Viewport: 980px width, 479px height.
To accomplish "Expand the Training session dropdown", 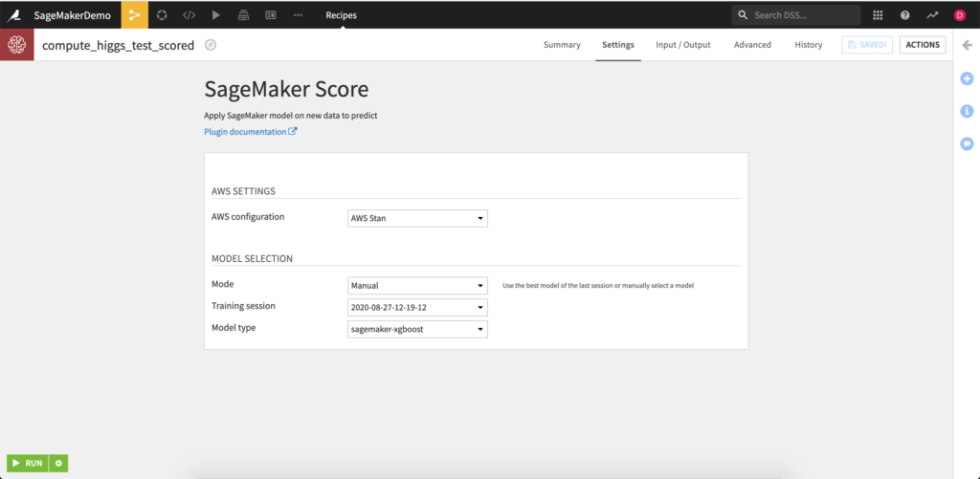I will pos(417,307).
